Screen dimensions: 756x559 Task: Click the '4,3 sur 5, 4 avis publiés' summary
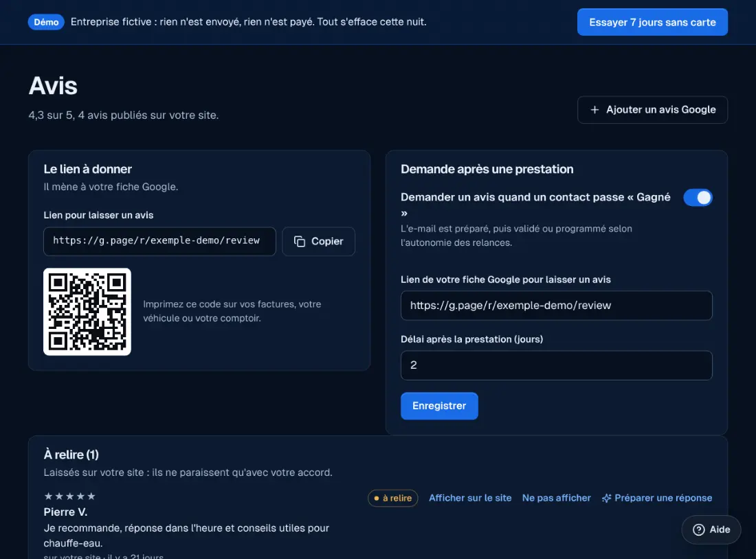tap(124, 115)
